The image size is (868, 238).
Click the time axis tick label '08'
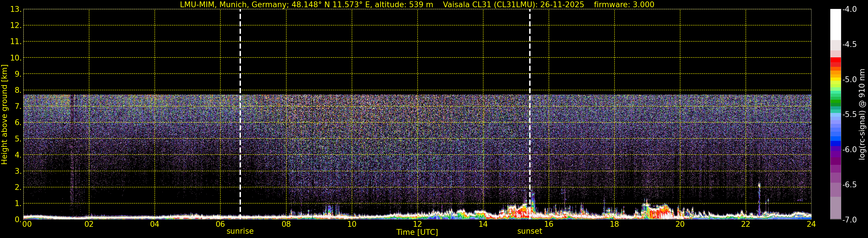286,224
